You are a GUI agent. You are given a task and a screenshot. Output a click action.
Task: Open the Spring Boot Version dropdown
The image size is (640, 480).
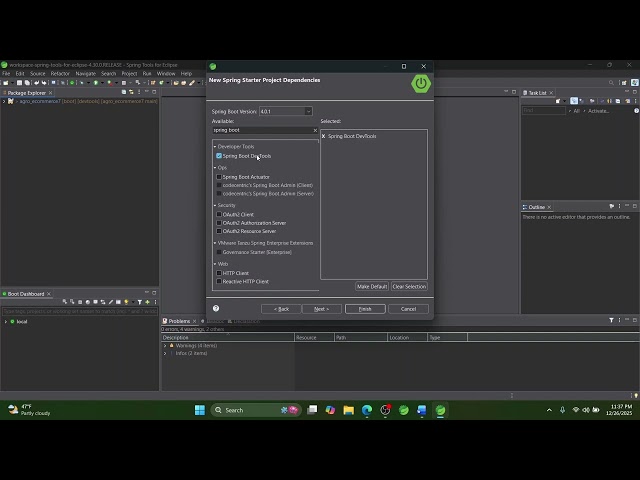coord(308,111)
